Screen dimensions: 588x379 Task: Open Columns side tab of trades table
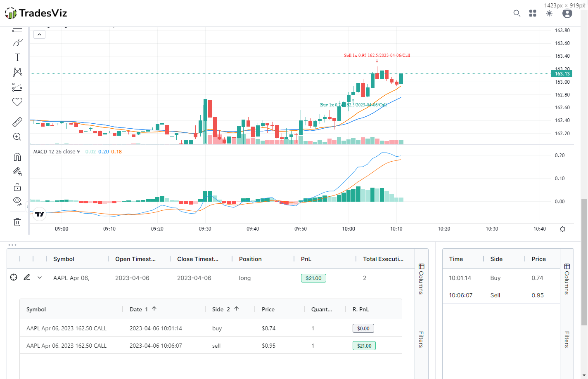click(x=421, y=279)
